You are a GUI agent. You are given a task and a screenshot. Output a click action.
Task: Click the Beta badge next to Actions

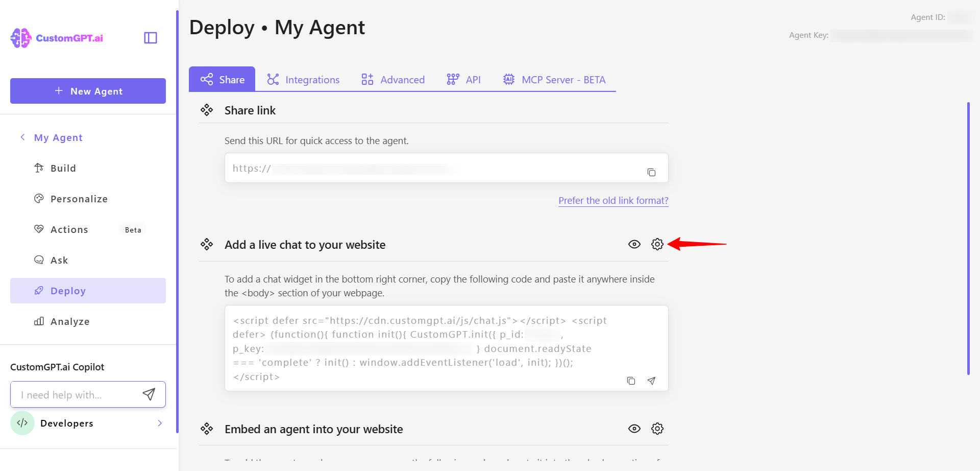[x=133, y=230]
